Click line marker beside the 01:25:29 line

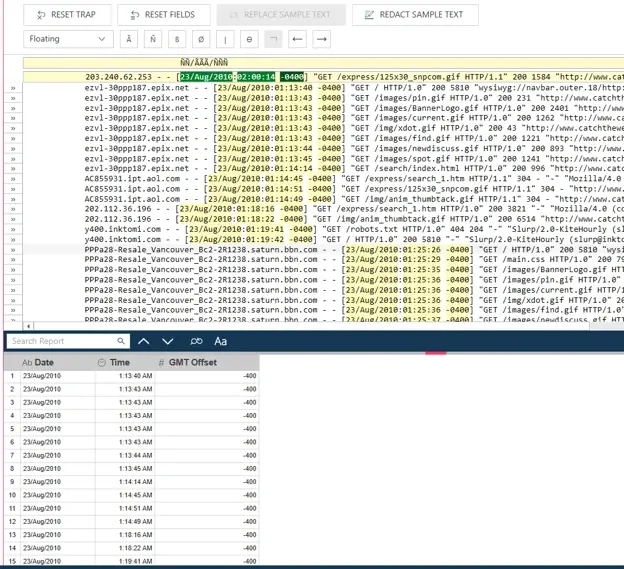point(13,260)
